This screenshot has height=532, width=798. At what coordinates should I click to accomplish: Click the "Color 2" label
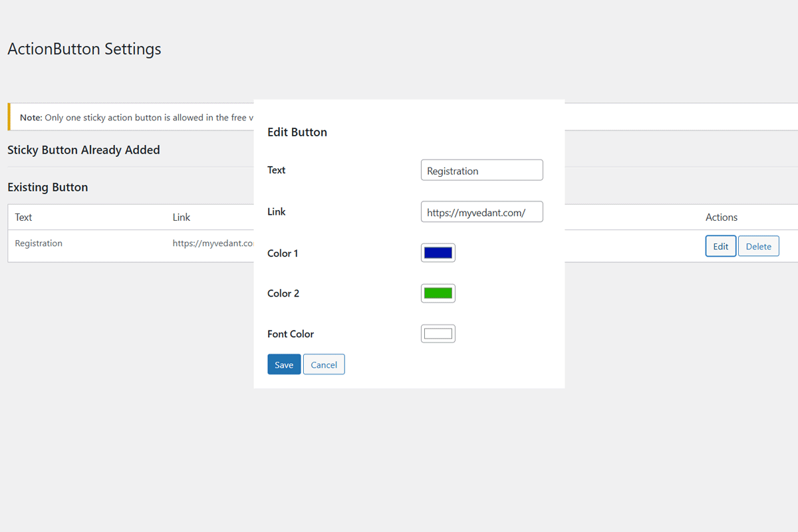(x=283, y=293)
